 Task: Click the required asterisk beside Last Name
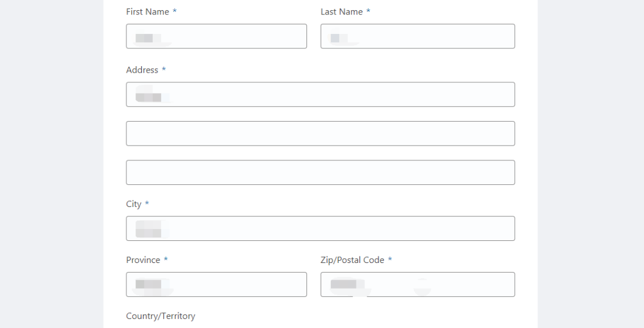point(369,11)
